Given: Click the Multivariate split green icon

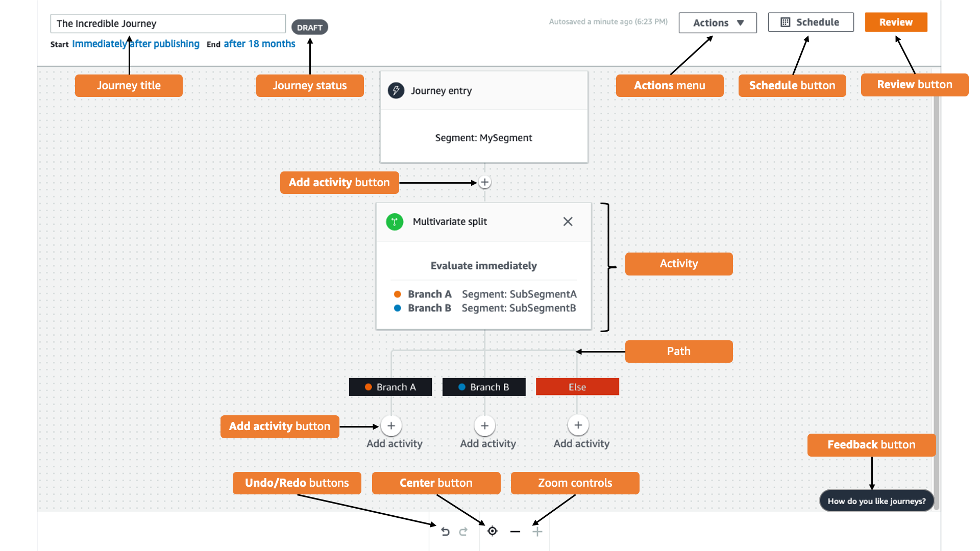Looking at the screenshot, I should click(x=395, y=221).
